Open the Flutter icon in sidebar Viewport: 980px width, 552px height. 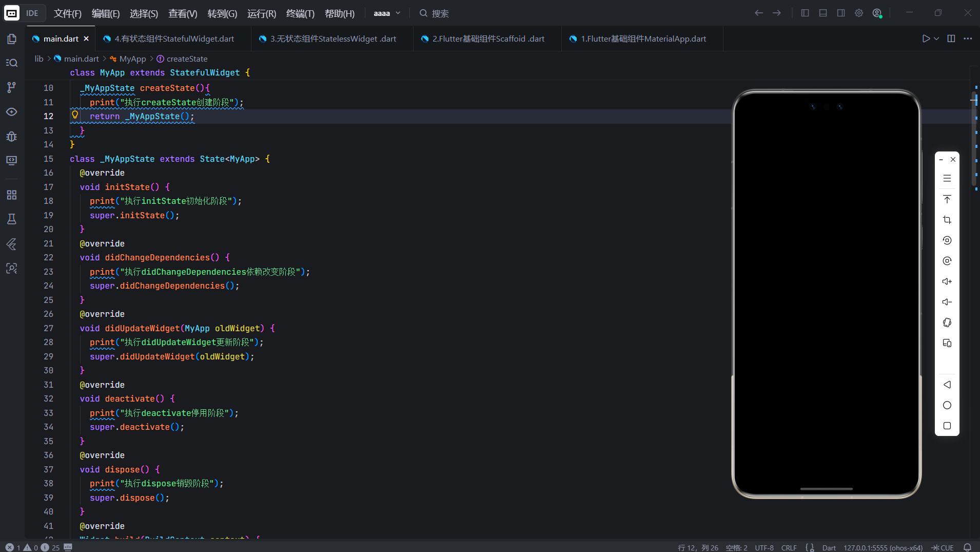[12, 244]
